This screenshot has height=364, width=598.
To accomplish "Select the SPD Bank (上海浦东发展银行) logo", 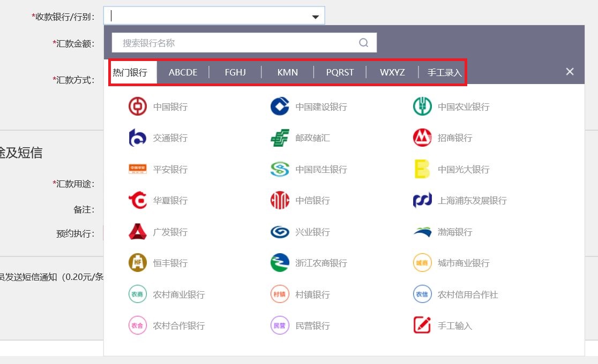I will [422, 201].
